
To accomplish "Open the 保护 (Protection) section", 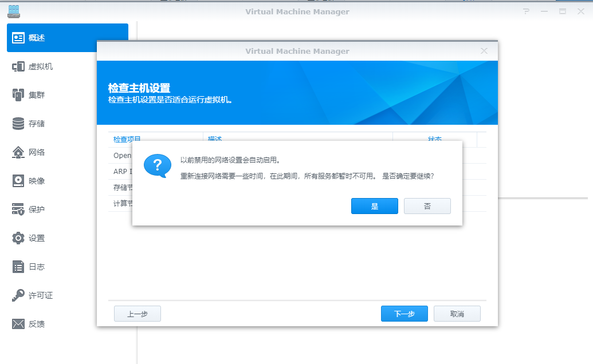I will (34, 209).
